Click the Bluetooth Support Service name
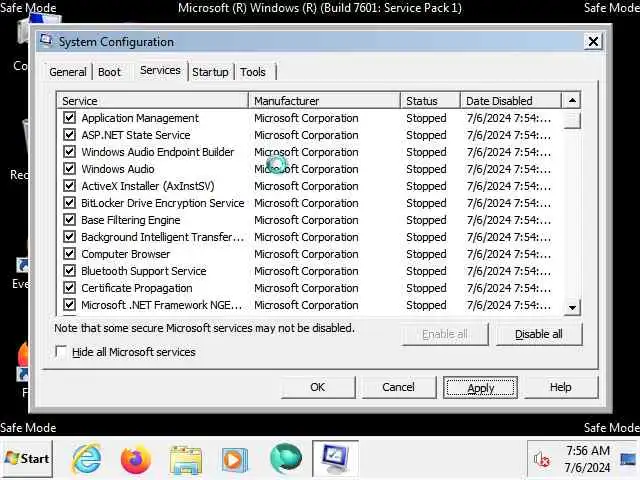Viewport: 640px width, 480px height. tap(144, 271)
